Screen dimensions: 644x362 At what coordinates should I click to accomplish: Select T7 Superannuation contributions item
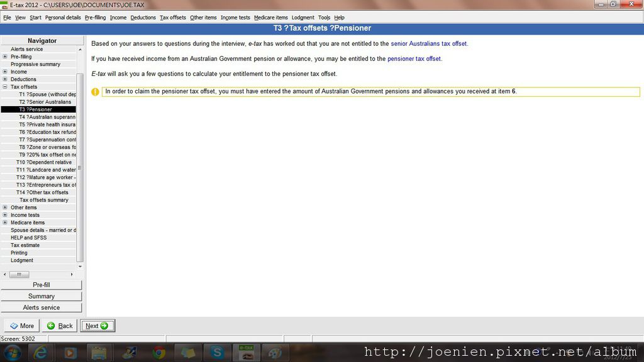click(47, 140)
